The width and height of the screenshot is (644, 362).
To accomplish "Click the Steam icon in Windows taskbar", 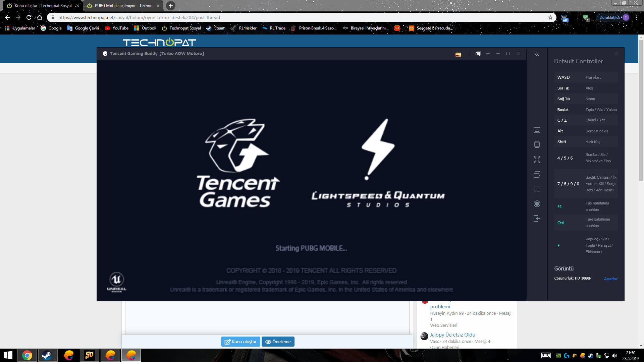I will [x=47, y=355].
